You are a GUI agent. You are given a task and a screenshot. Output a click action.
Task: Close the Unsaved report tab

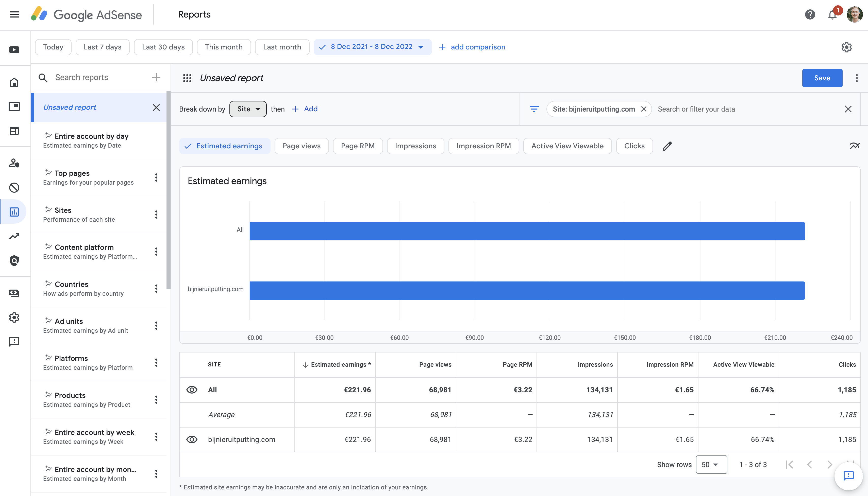(x=156, y=108)
